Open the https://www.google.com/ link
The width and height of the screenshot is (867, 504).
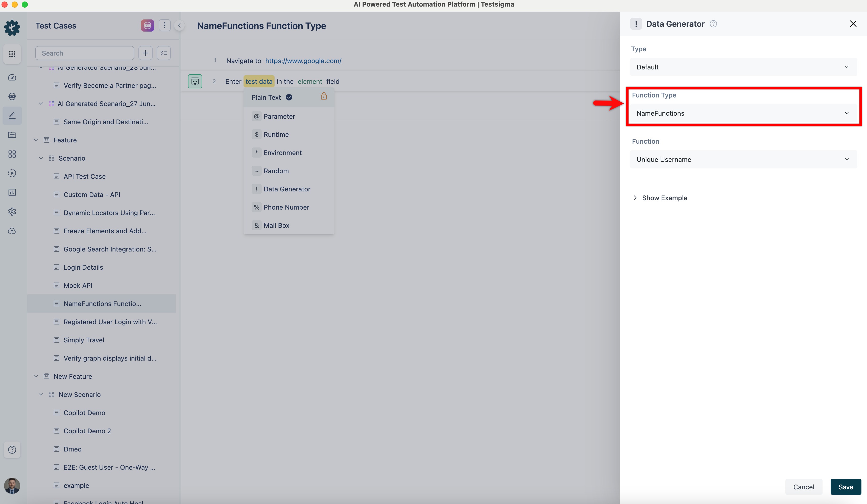(x=303, y=61)
